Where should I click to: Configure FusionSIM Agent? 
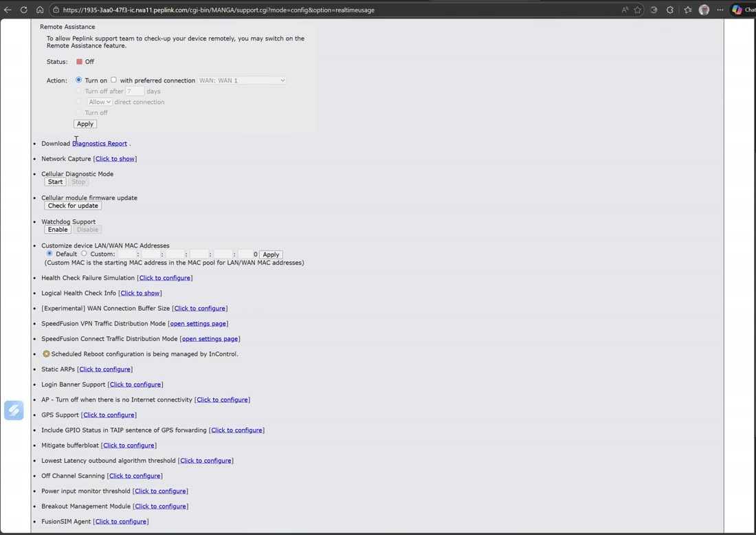[x=120, y=521]
